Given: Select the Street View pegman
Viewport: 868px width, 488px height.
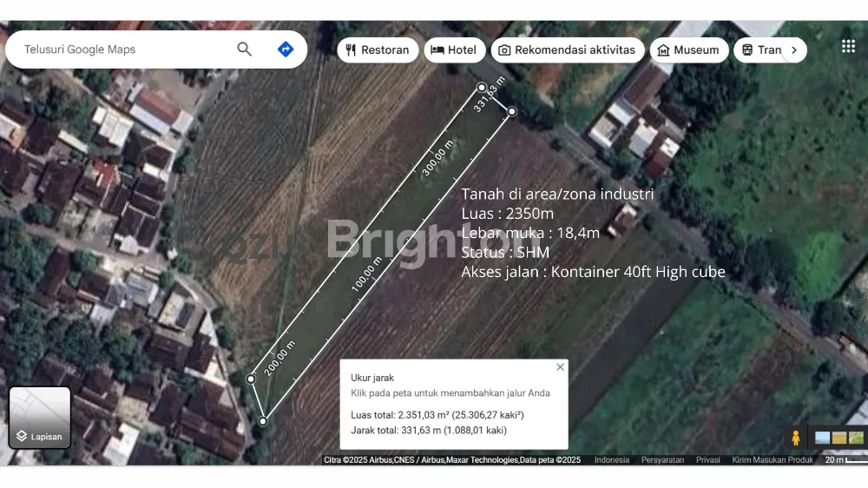Looking at the screenshot, I should [795, 438].
